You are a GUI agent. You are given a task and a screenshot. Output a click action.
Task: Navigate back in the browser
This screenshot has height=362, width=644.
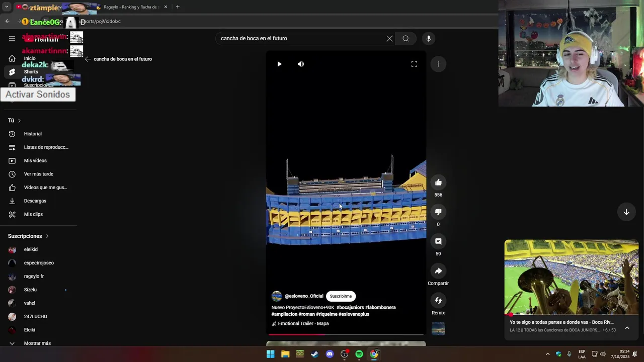[7, 21]
